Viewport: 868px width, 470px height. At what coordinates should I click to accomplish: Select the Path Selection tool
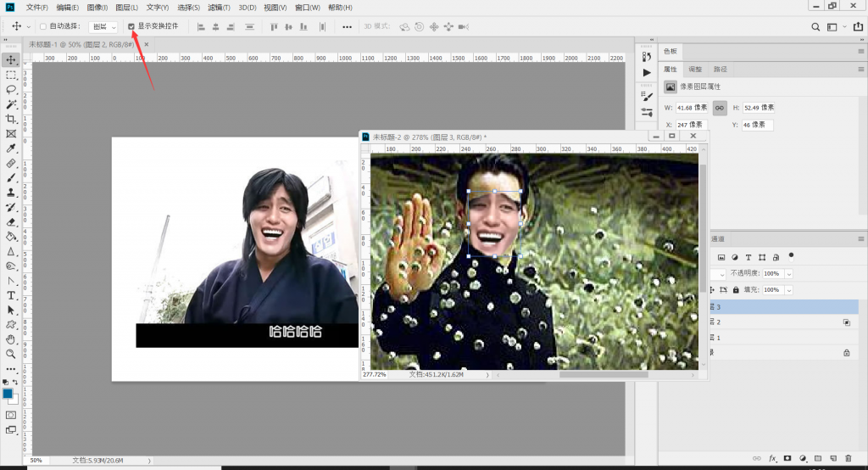[x=11, y=311]
